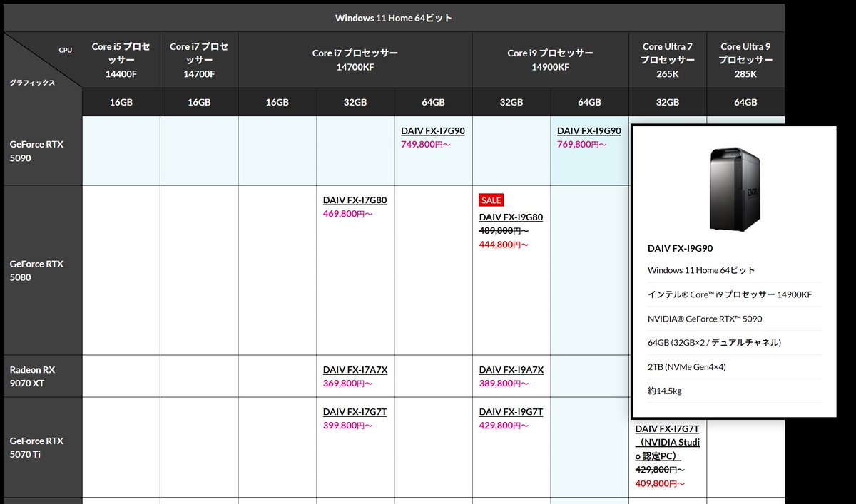
Task: Click the Core i7 14700KF column header
Action: tap(355, 60)
